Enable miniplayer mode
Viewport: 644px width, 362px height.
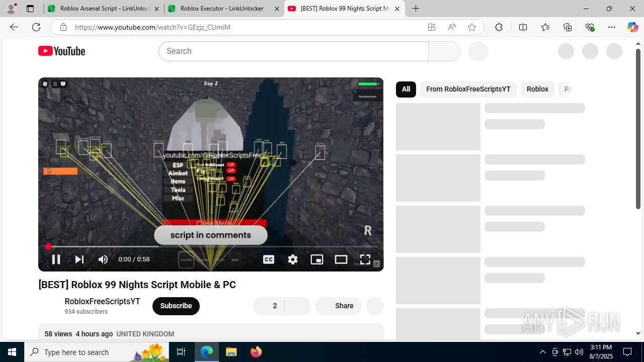(317, 259)
